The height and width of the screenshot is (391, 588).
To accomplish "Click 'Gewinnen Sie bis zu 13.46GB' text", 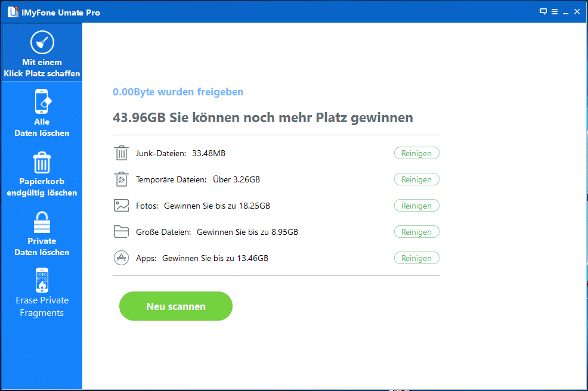I will (215, 258).
